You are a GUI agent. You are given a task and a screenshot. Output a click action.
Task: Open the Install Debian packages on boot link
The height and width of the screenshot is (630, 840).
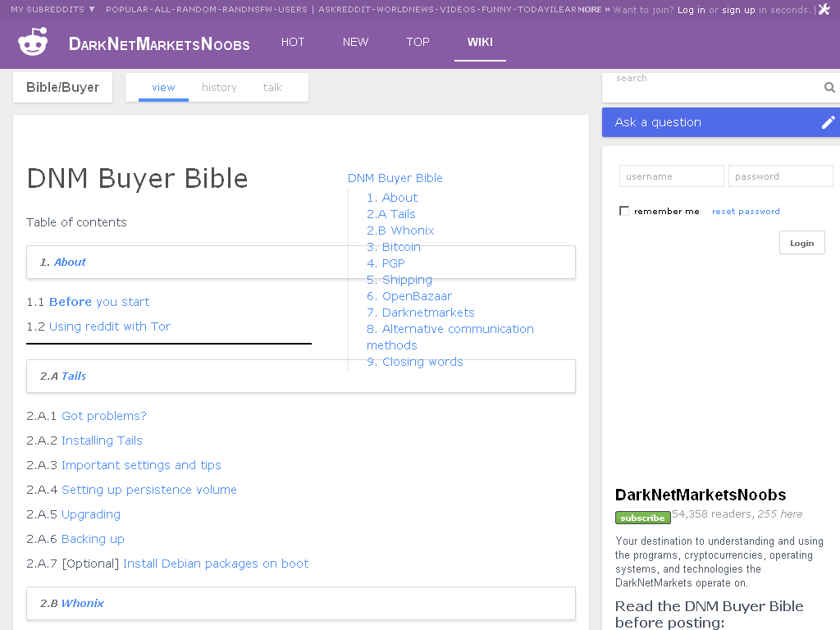pyautogui.click(x=216, y=564)
